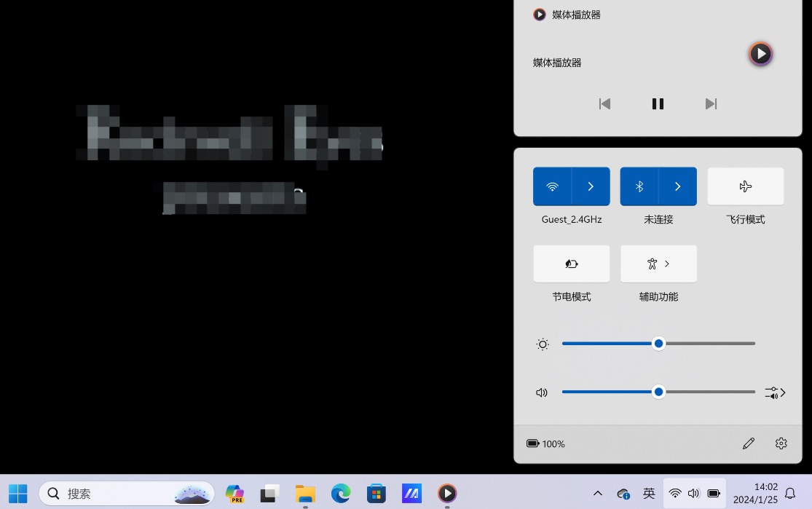Show hidden system tray icons
Screen dimensions: 812x509
point(598,493)
